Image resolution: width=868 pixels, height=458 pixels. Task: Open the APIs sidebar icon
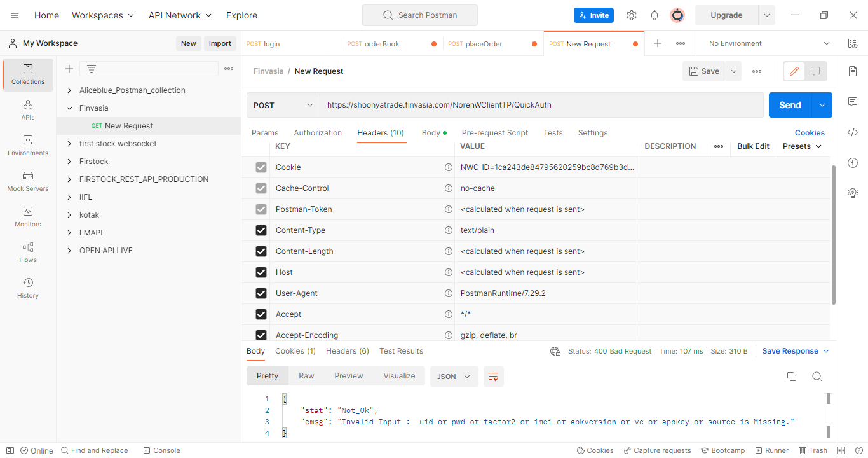[x=28, y=110]
